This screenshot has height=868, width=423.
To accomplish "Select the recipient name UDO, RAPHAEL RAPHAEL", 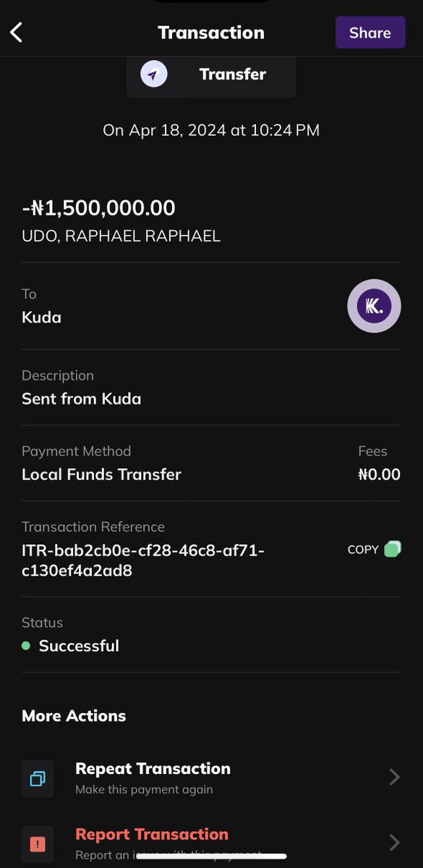I will [120, 235].
